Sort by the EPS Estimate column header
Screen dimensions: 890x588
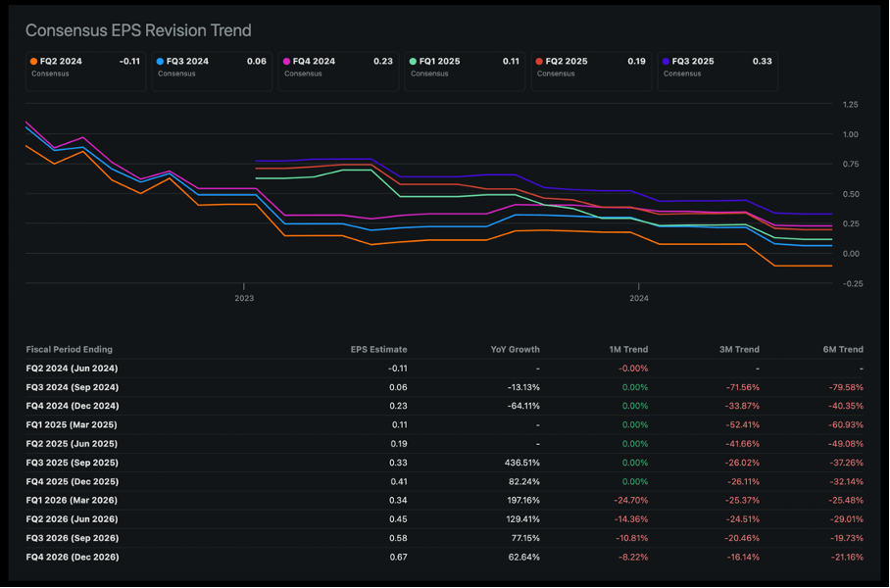(378, 349)
